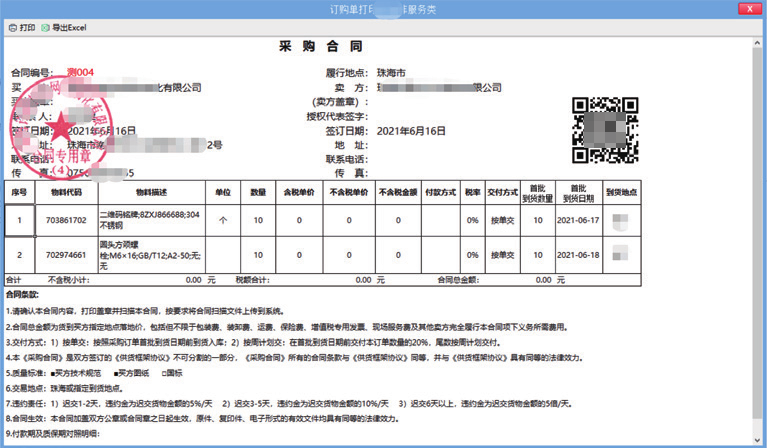The width and height of the screenshot is (767, 448).
Task: Click 按单交 in row 703861702
Action: point(502,221)
